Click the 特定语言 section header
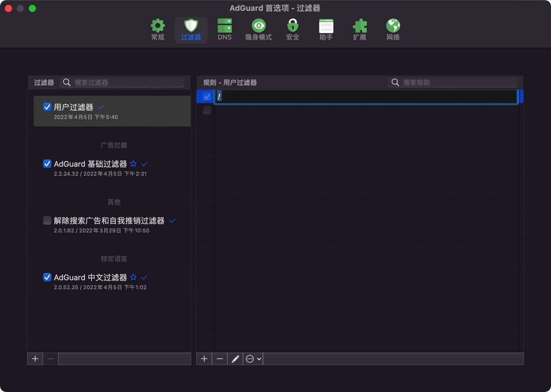The height and width of the screenshot is (392, 551). click(114, 258)
